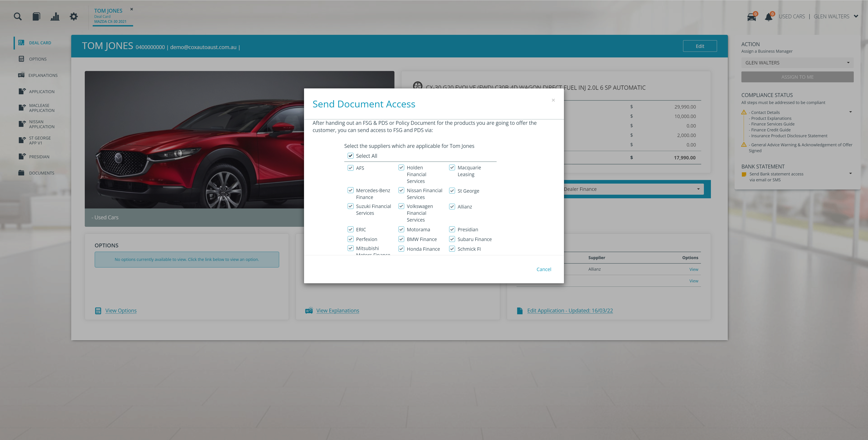Viewport: 868px width, 440px height.
Task: Click the Assign To Me button
Action: (797, 77)
